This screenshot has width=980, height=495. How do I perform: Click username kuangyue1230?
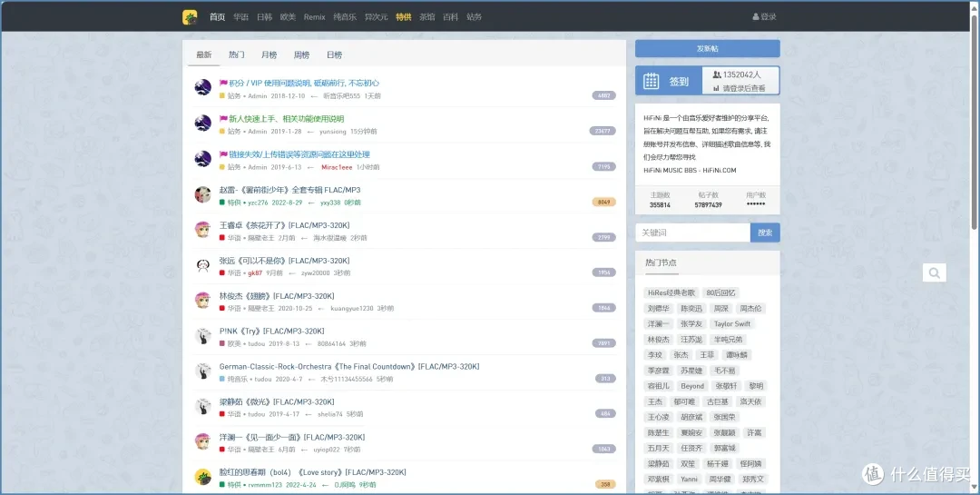352,309
